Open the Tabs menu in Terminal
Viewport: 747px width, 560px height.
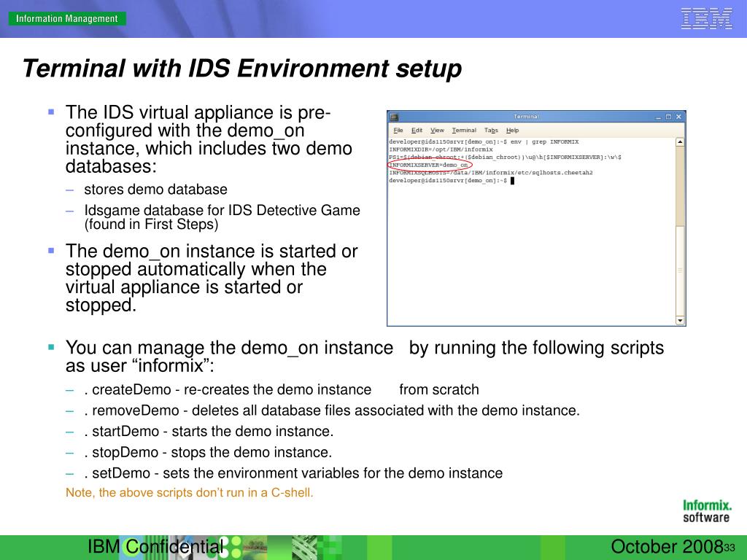coord(491,130)
